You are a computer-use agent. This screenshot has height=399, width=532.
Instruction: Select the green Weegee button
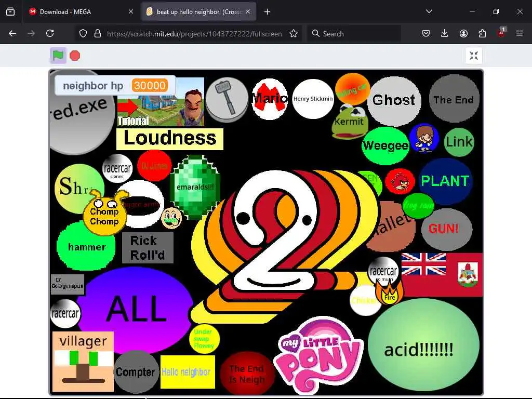point(385,145)
